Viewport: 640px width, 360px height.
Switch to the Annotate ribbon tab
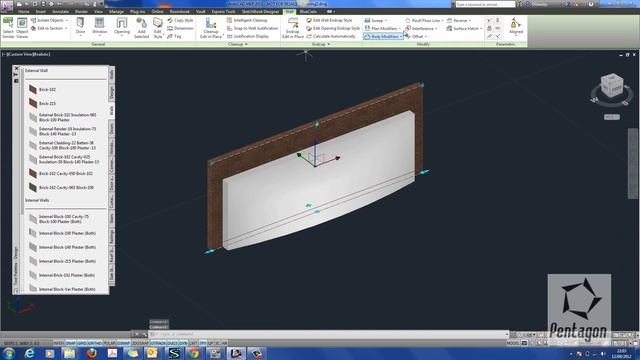pos(60,11)
